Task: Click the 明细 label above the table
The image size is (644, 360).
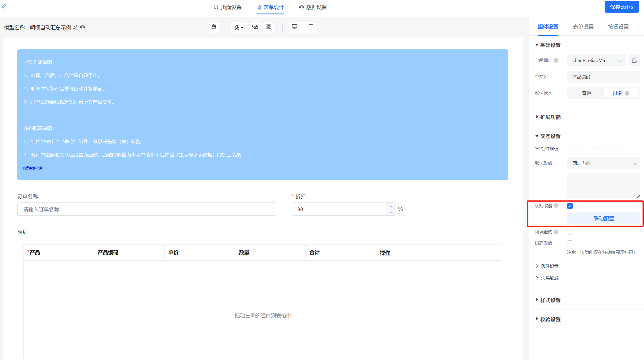Action: pos(22,232)
